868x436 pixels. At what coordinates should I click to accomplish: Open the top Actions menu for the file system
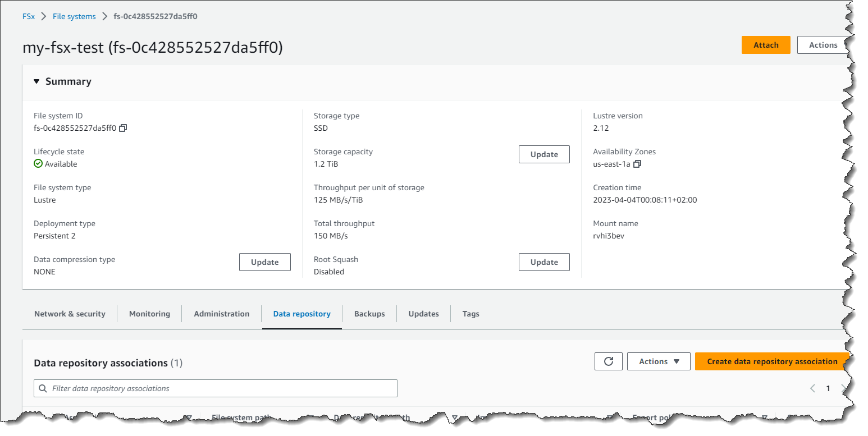[823, 45]
